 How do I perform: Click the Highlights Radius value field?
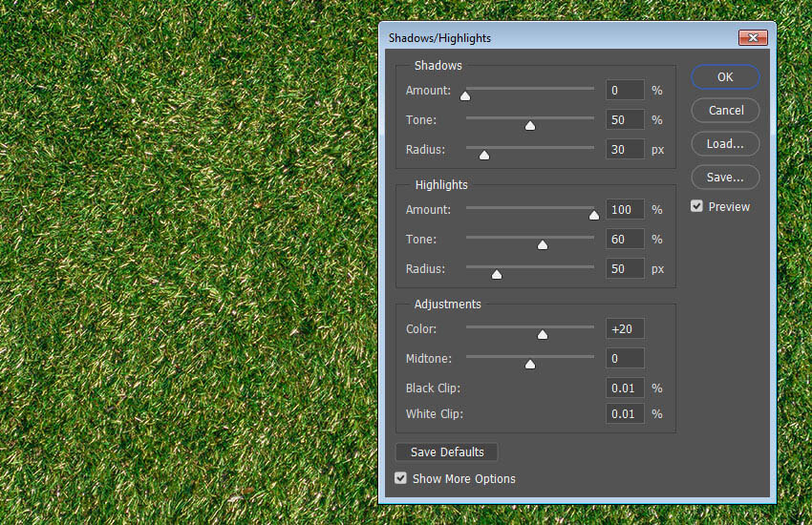click(625, 269)
